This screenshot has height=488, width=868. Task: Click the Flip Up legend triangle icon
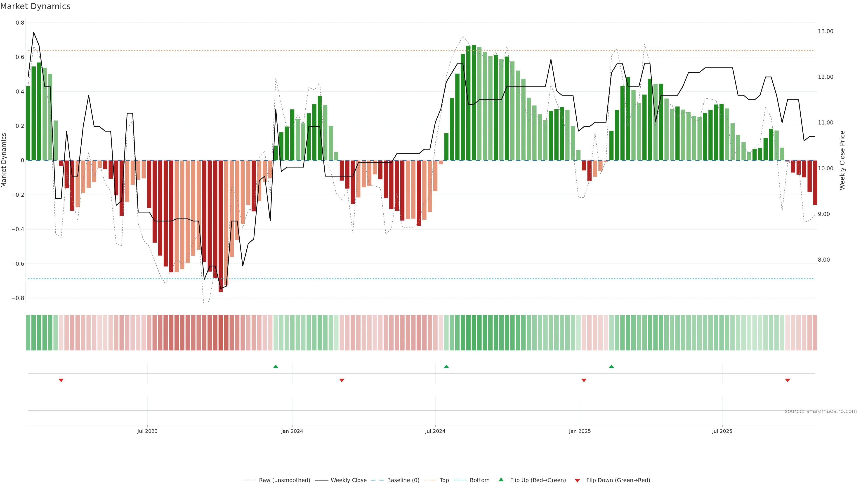[x=501, y=480]
